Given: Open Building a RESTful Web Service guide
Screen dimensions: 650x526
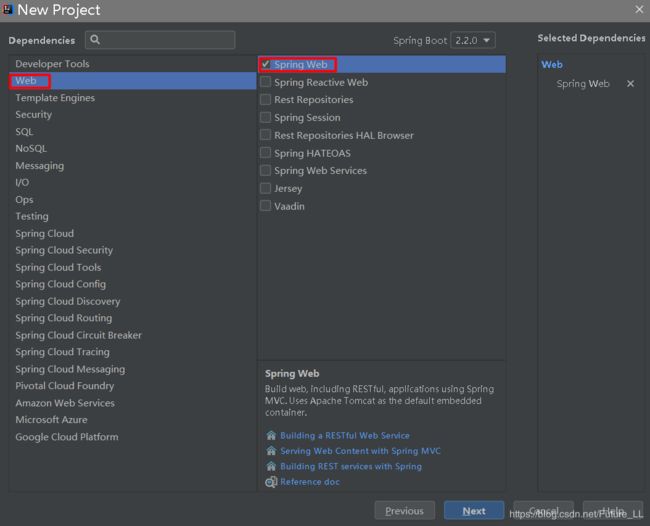Looking at the screenshot, I should click(x=345, y=435).
